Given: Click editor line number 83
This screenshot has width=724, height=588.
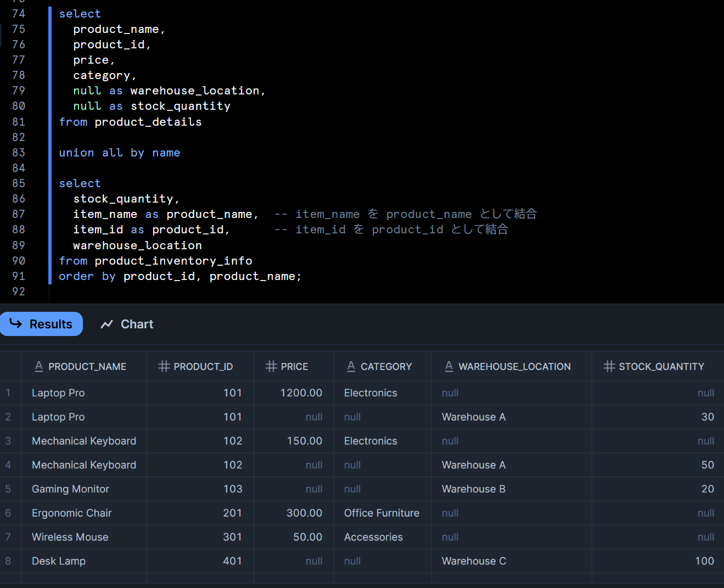Looking at the screenshot, I should point(19,153).
